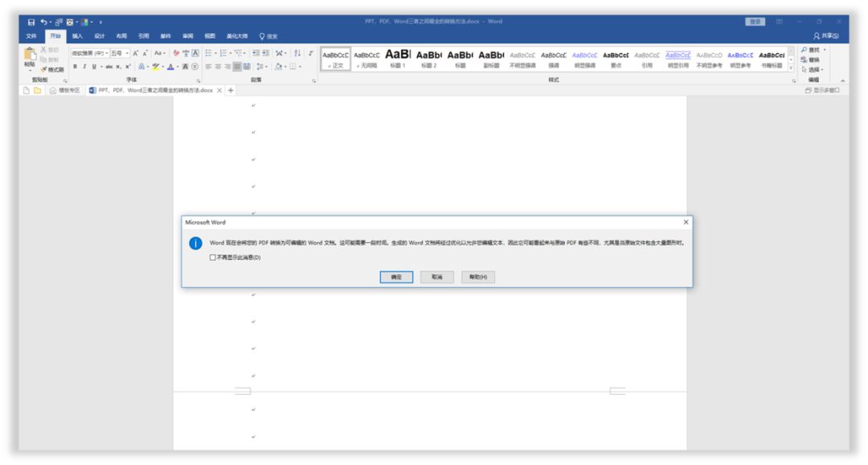This screenshot has height=465, width=868.
Task: Click the Clear Formatting eraser icon
Action: [x=176, y=53]
